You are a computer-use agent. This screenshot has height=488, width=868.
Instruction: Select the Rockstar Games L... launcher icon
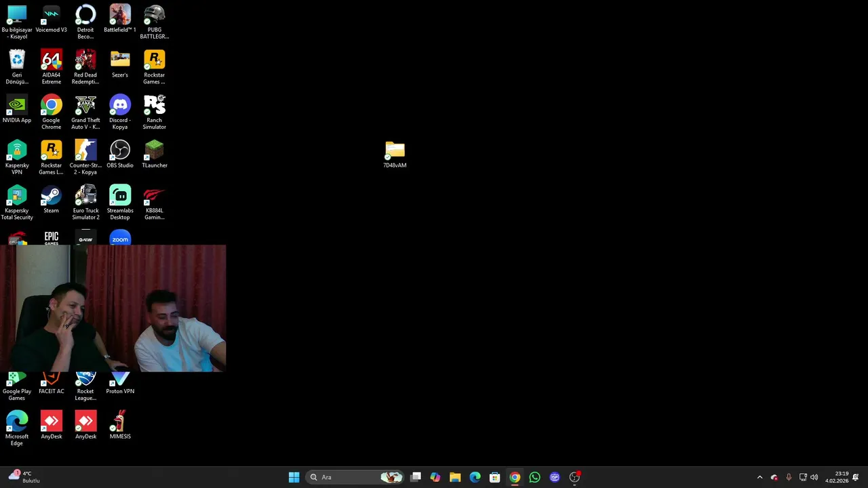pos(51,157)
